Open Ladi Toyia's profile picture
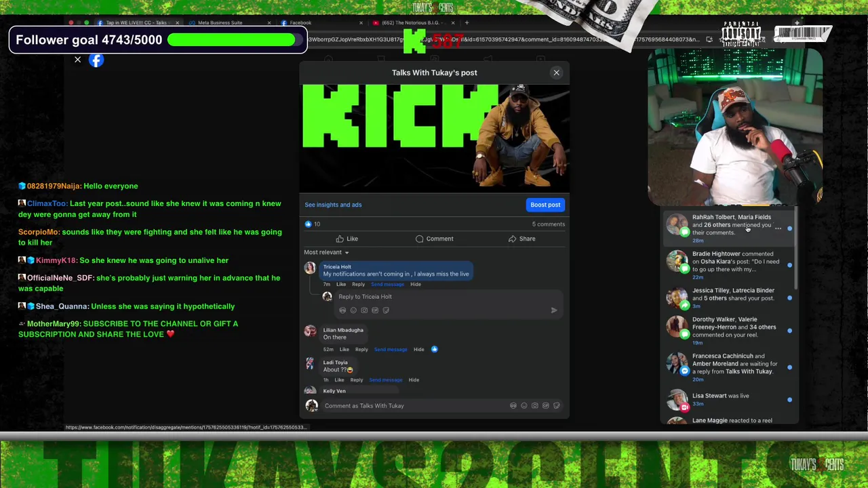868x488 pixels. point(310,364)
